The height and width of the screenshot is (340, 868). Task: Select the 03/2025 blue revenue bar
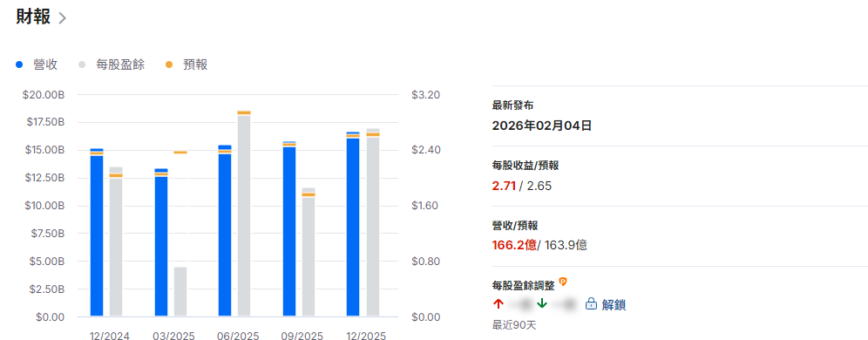161,242
